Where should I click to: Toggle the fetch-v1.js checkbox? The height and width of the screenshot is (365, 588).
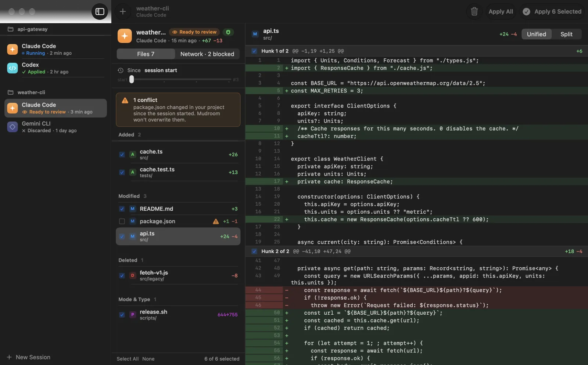122,275
